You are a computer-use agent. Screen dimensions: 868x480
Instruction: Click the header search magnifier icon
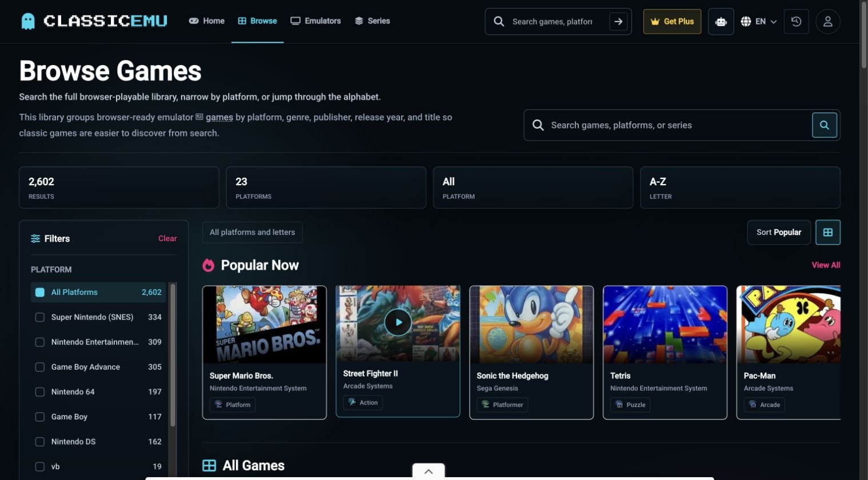(499, 22)
